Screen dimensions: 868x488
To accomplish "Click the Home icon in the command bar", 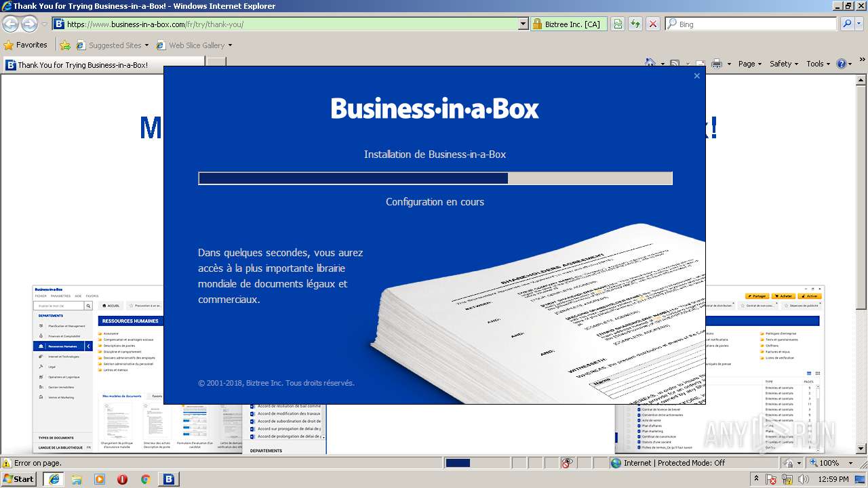I will point(650,63).
